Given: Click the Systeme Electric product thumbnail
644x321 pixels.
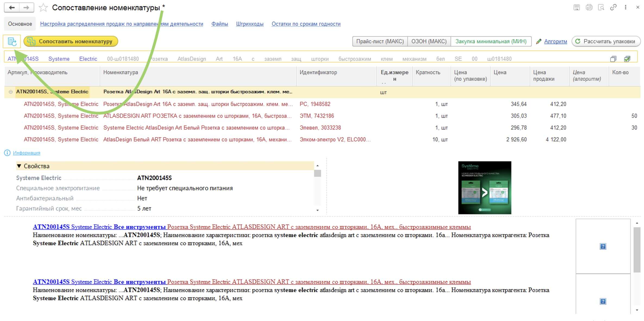Looking at the screenshot, I should coord(484,188).
